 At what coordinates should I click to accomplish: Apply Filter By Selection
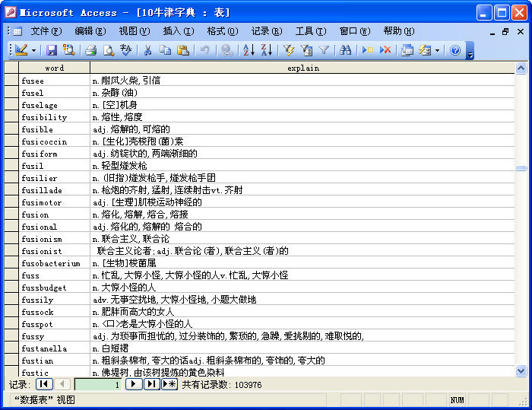tap(289, 50)
